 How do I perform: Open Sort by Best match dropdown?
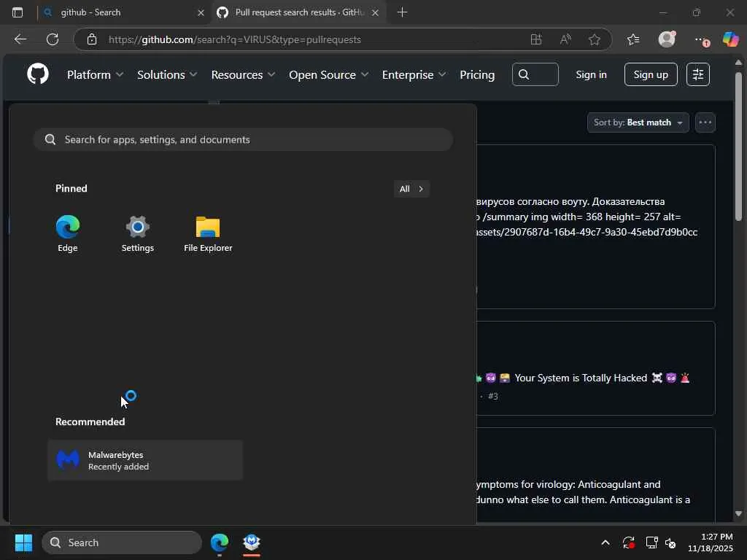click(638, 122)
